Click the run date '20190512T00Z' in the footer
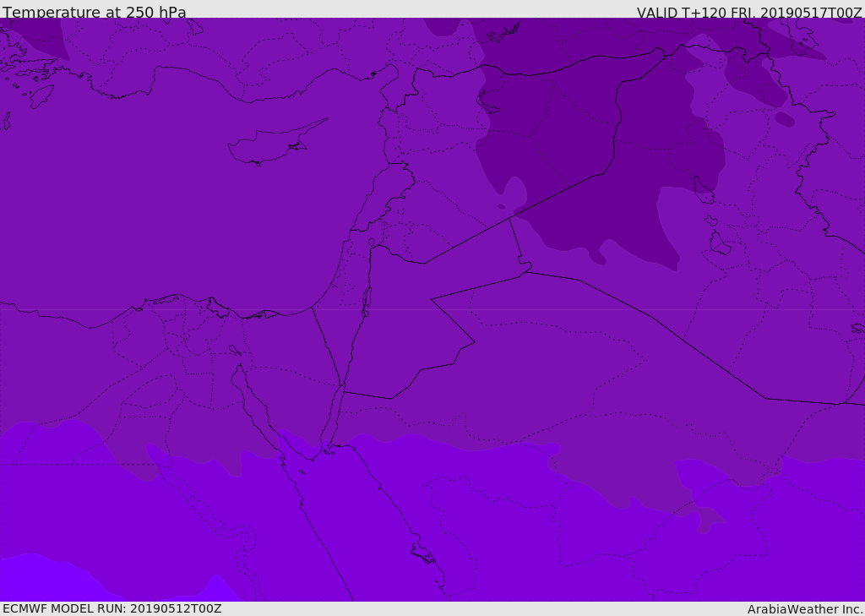The image size is (865, 616). click(x=175, y=608)
